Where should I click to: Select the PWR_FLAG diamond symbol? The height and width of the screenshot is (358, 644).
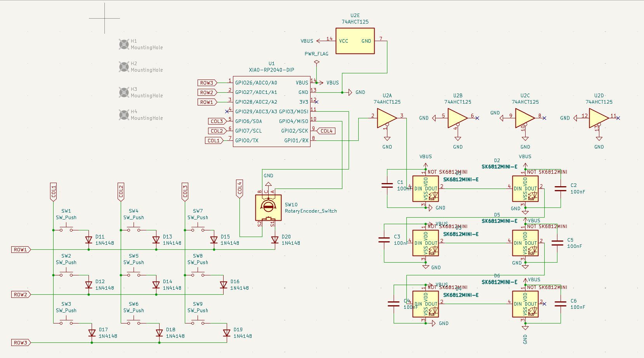(x=317, y=62)
